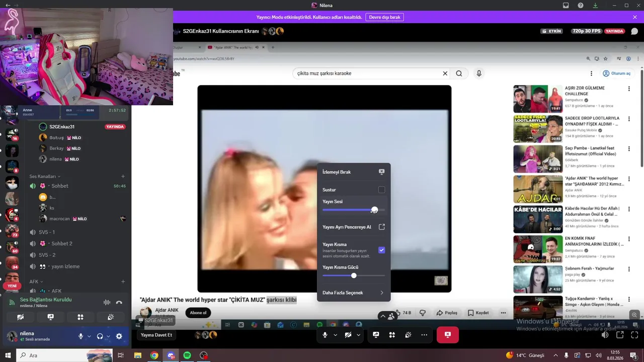Screen dimensions: 644x362
Task: Select Yayını Ayrı Pencereye Al entry
Action: point(354,227)
